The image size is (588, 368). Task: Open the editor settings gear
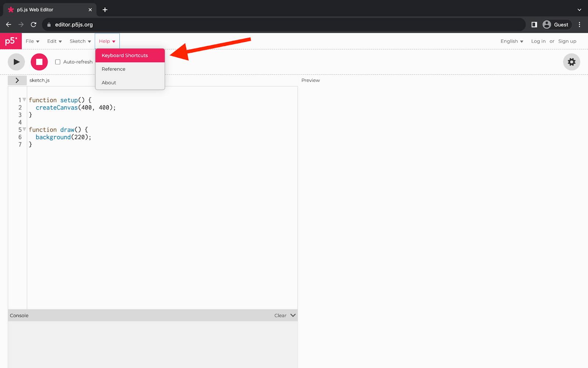(x=571, y=62)
